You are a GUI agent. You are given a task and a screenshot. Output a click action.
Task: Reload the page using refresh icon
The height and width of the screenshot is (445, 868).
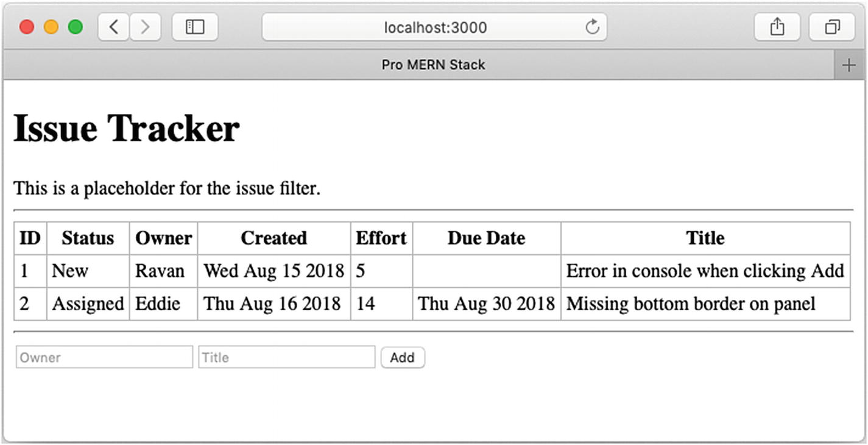tap(592, 27)
